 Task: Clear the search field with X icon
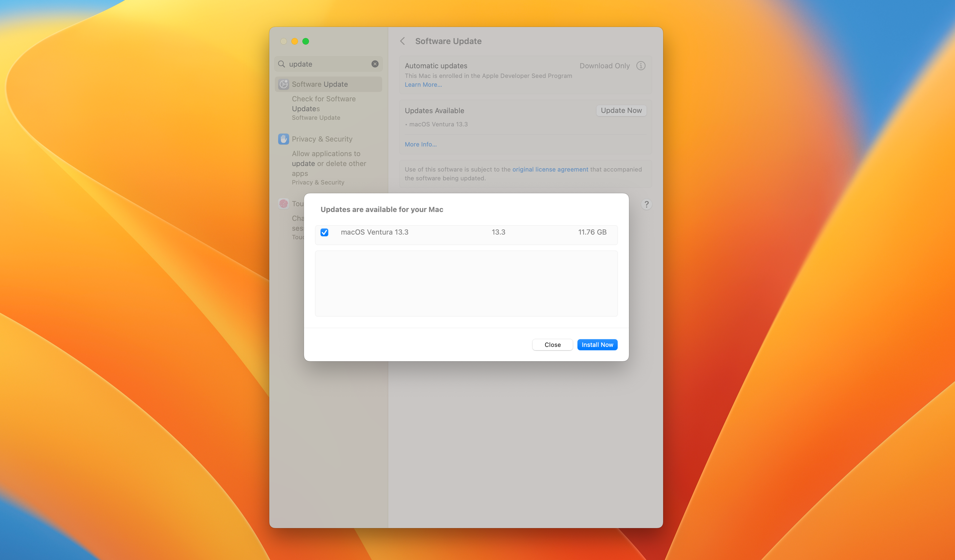pyautogui.click(x=375, y=64)
